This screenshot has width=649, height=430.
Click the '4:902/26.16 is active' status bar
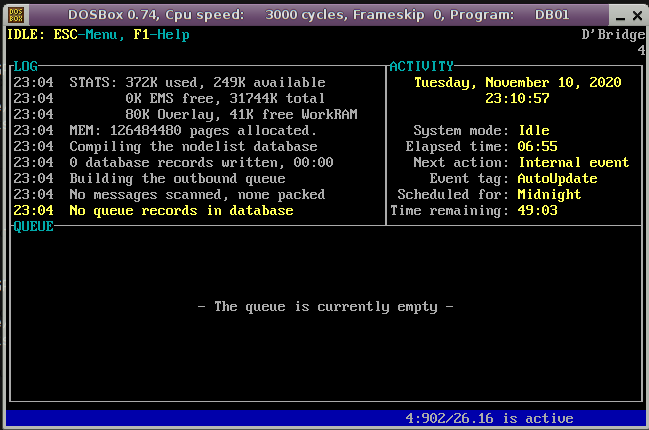point(489,419)
